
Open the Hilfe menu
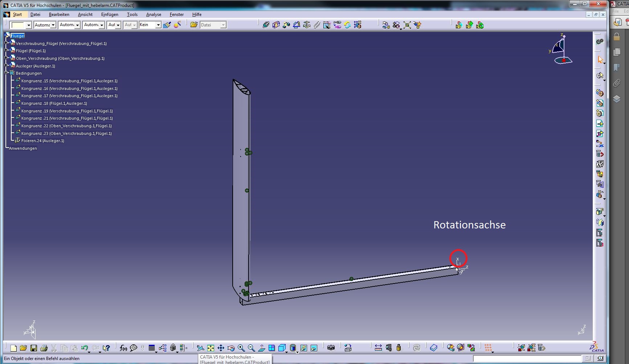pyautogui.click(x=197, y=15)
